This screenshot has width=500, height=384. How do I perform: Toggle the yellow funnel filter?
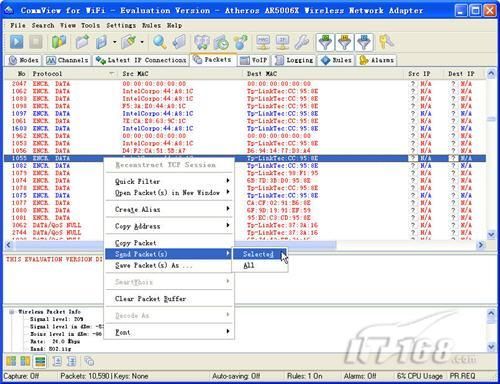[345, 42]
